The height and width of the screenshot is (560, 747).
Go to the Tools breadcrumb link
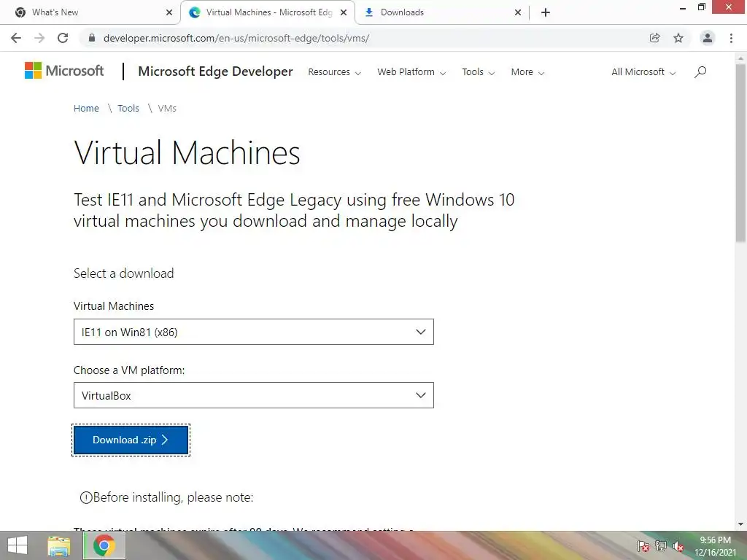pos(128,109)
